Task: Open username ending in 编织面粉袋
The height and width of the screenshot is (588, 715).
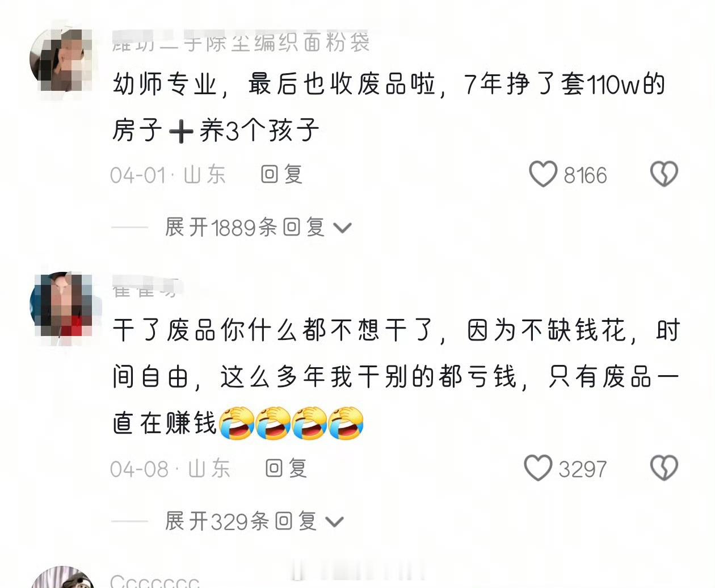Action: click(241, 42)
